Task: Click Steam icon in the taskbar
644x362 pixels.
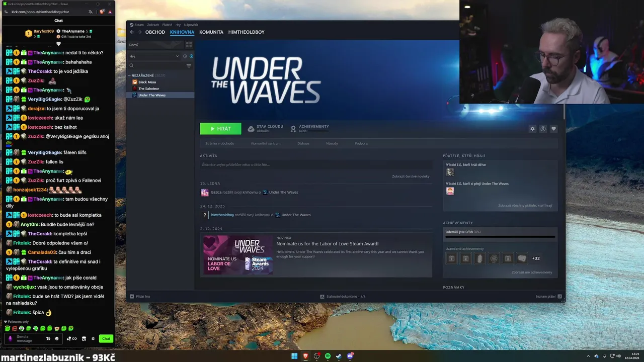Action: tap(339, 356)
